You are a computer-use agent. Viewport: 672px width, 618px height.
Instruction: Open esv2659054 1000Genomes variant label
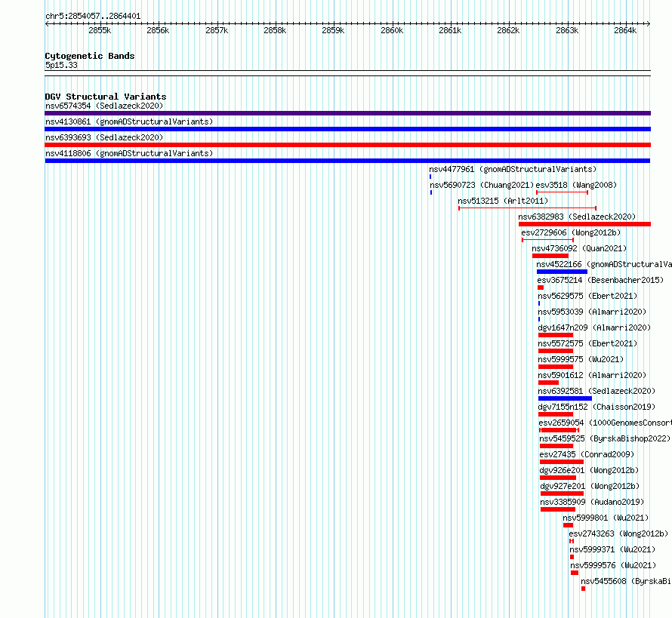[605, 423]
